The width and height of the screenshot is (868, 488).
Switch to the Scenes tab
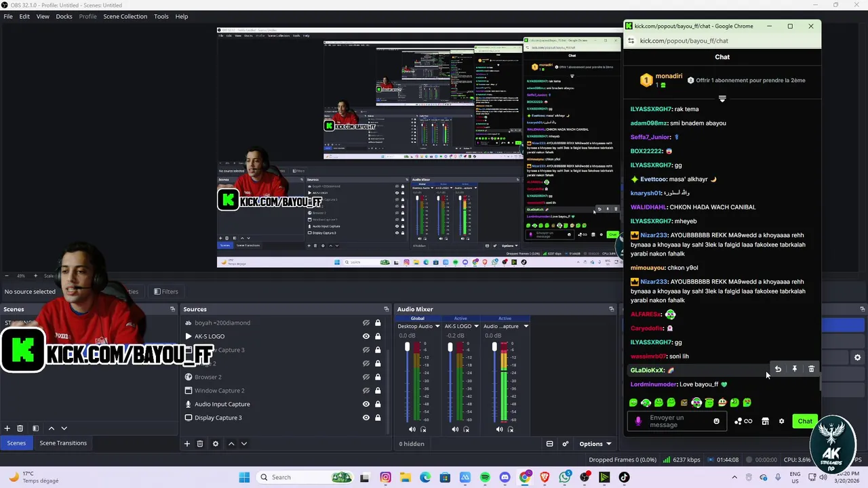point(16,443)
